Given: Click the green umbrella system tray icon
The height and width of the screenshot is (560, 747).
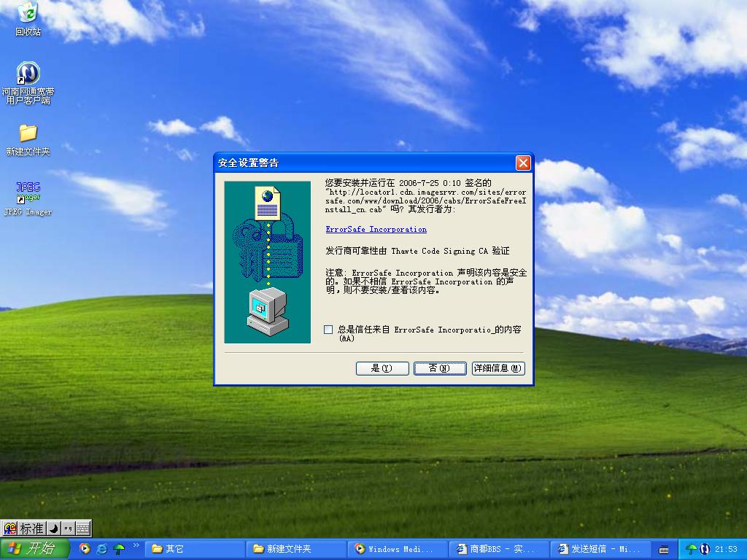Looking at the screenshot, I should (692, 549).
